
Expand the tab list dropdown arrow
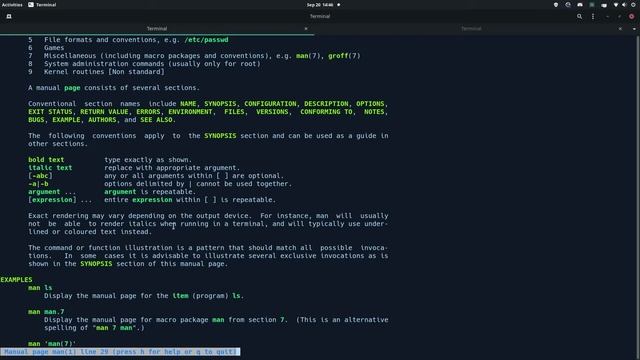[x=634, y=29]
